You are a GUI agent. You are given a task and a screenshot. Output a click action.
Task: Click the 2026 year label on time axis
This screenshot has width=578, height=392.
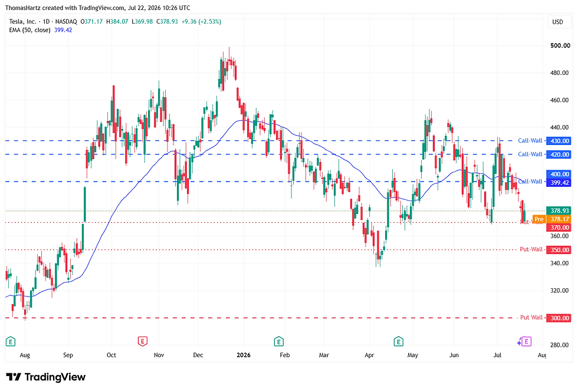pos(244,355)
